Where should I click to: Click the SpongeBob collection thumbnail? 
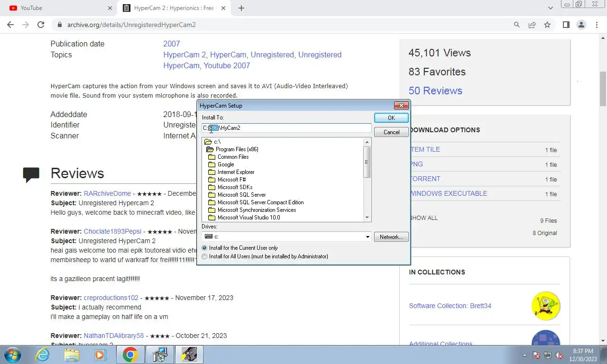[x=546, y=306]
